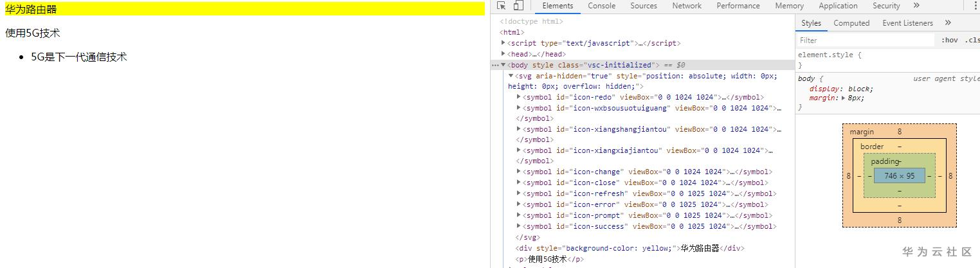Click the 使用5G技术 paragraph on page
This screenshot has width=980, height=268.
click(x=32, y=33)
